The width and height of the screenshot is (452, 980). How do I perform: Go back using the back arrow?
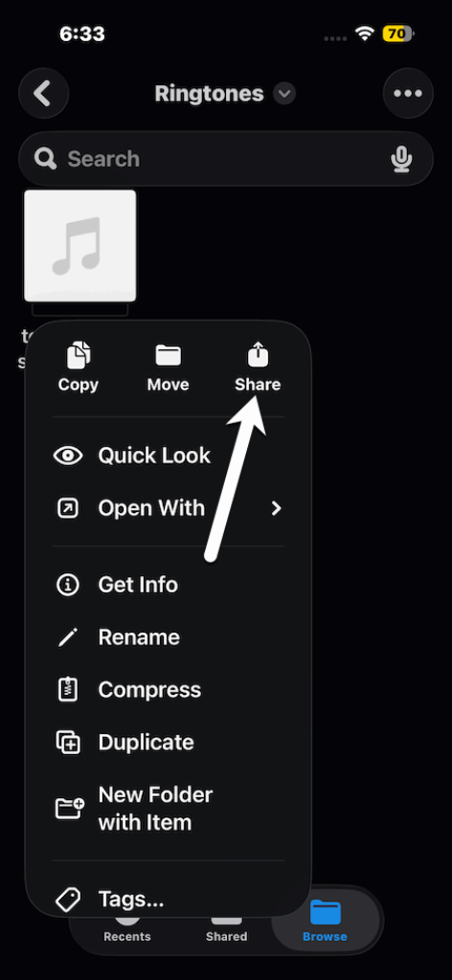(43, 94)
